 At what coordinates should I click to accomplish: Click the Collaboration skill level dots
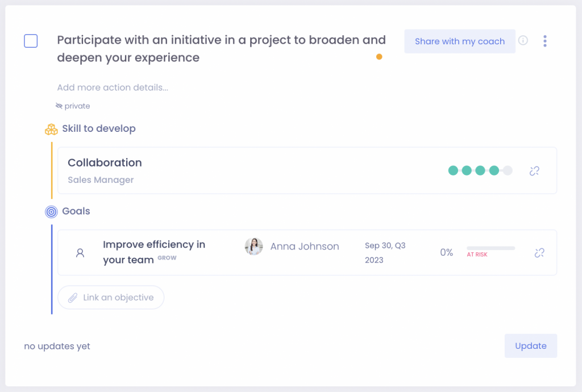tap(480, 170)
